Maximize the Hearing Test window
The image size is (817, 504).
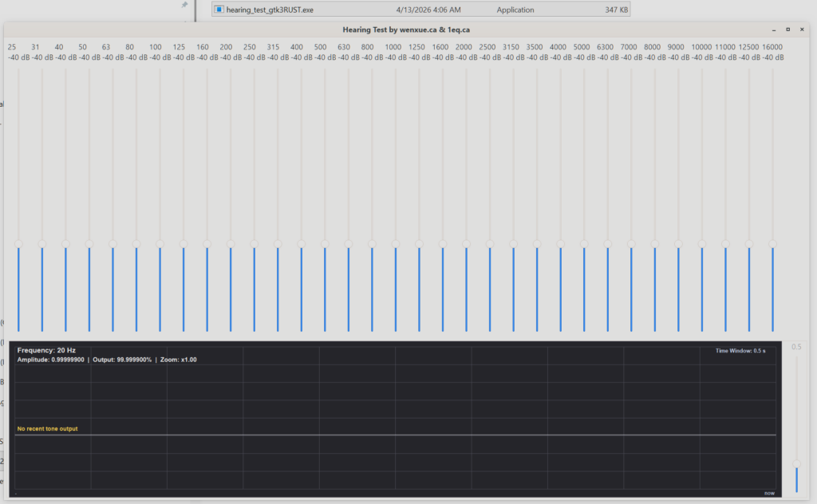click(787, 30)
